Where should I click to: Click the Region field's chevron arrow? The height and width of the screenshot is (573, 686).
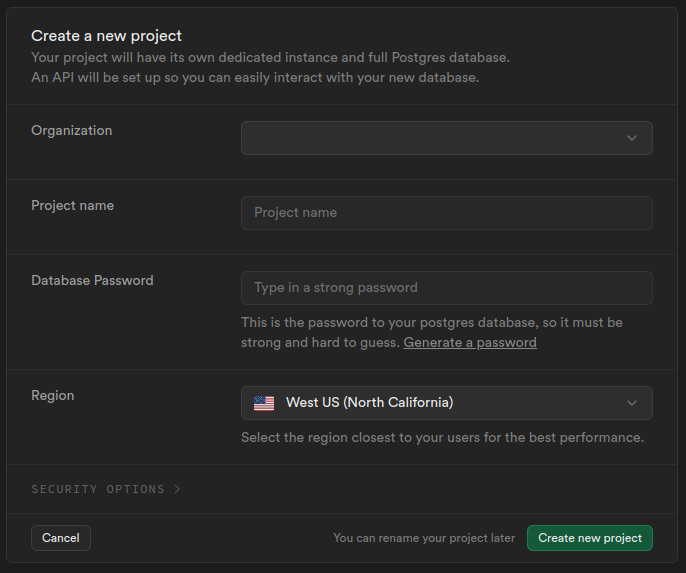click(x=632, y=403)
